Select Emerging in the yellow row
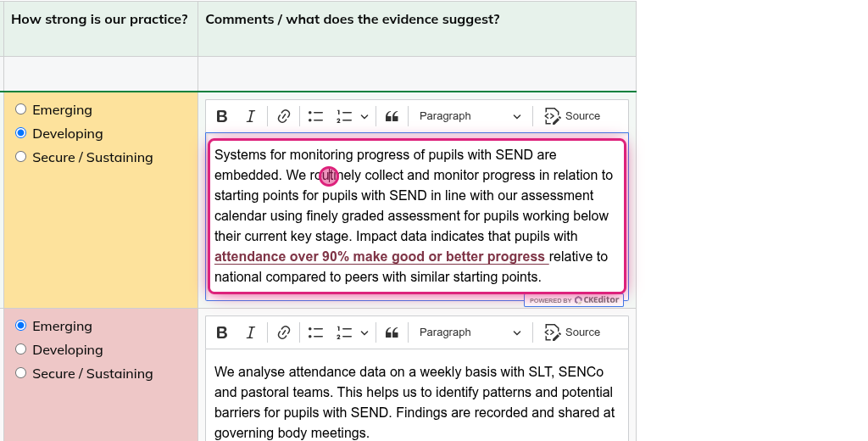 (21, 109)
